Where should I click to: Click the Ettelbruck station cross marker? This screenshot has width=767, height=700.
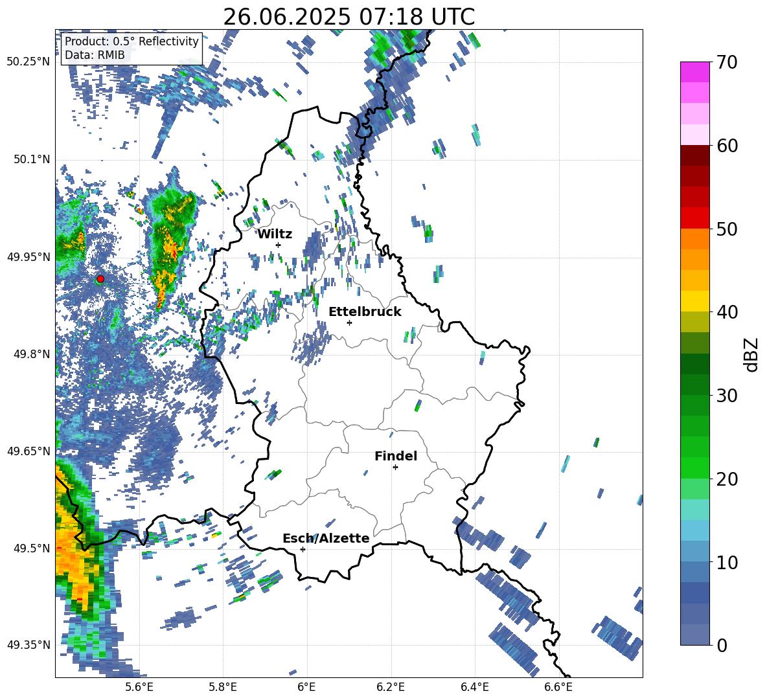pos(349,322)
